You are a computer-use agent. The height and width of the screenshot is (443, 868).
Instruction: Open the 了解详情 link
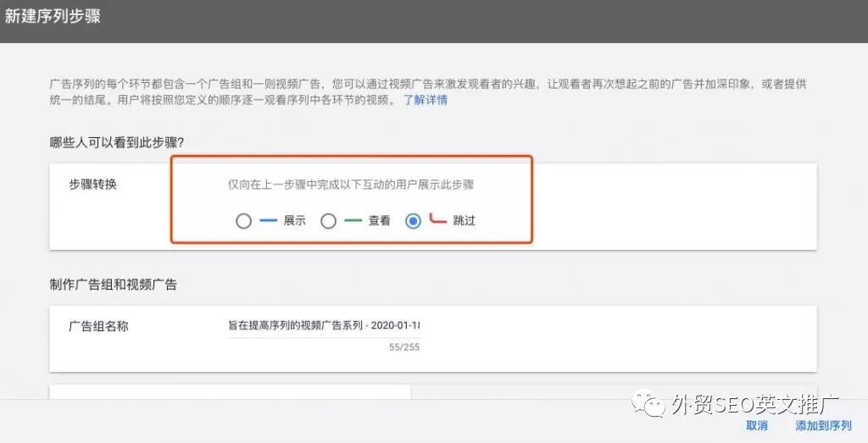tap(426, 100)
